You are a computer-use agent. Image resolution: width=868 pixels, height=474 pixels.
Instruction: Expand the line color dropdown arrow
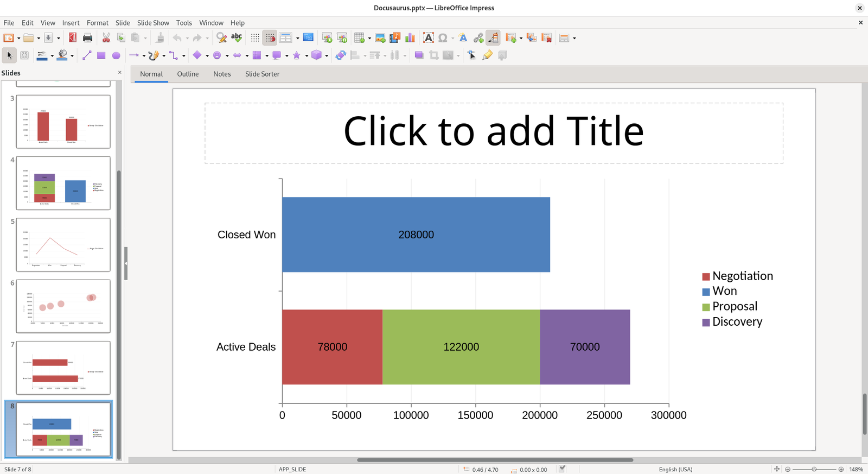[x=52, y=55]
